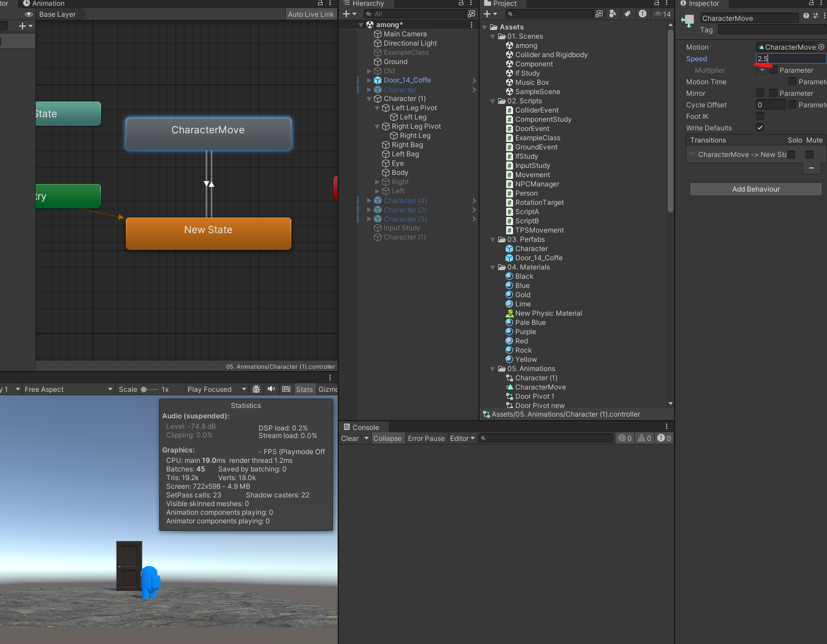
Task: Select Main Camera in Hierarchy
Action: tap(405, 34)
